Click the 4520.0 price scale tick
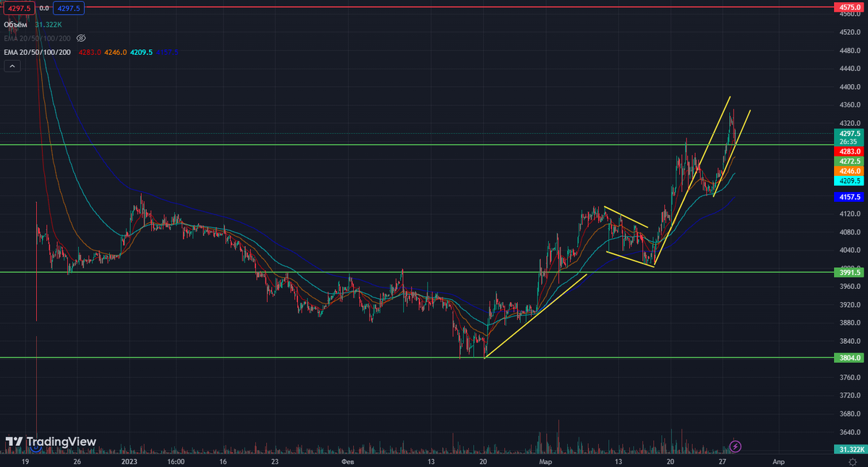This screenshot has height=467, width=868. [850, 33]
